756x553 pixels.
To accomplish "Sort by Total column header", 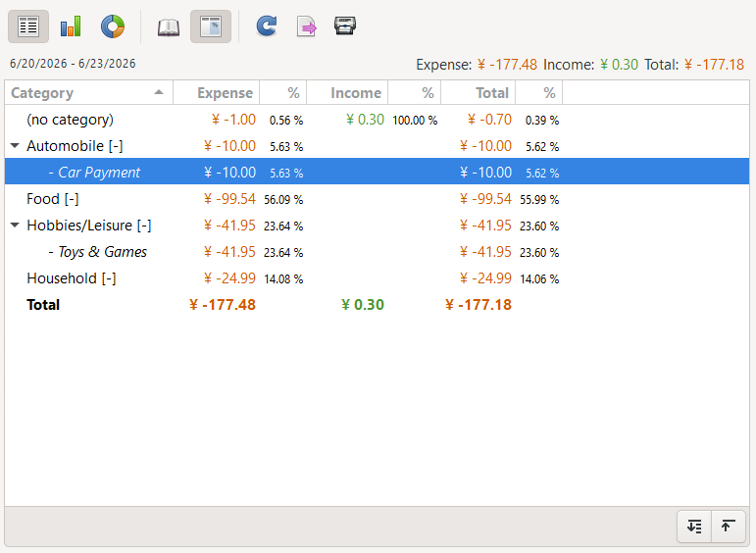I will pyautogui.click(x=478, y=92).
